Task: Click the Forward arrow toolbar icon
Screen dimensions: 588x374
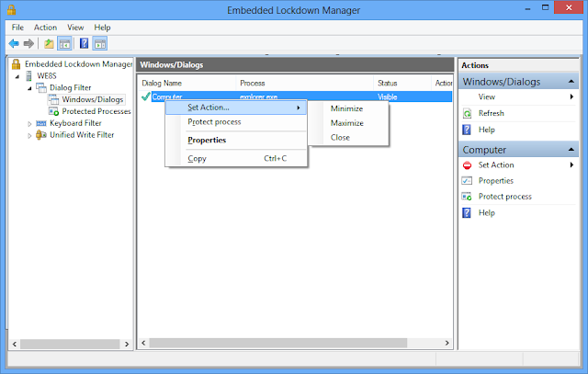Action: (28, 43)
